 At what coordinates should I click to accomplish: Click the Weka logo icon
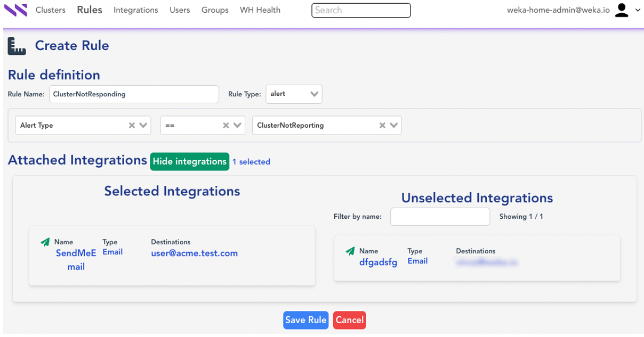tap(15, 10)
